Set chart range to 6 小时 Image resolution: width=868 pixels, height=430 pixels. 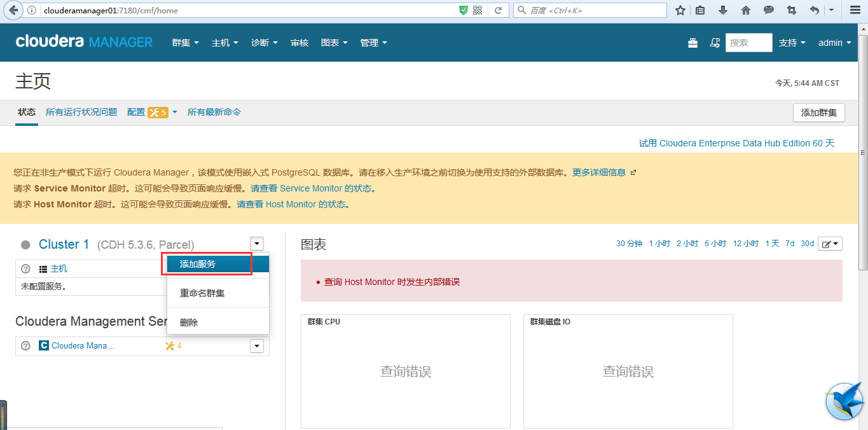[x=715, y=244]
